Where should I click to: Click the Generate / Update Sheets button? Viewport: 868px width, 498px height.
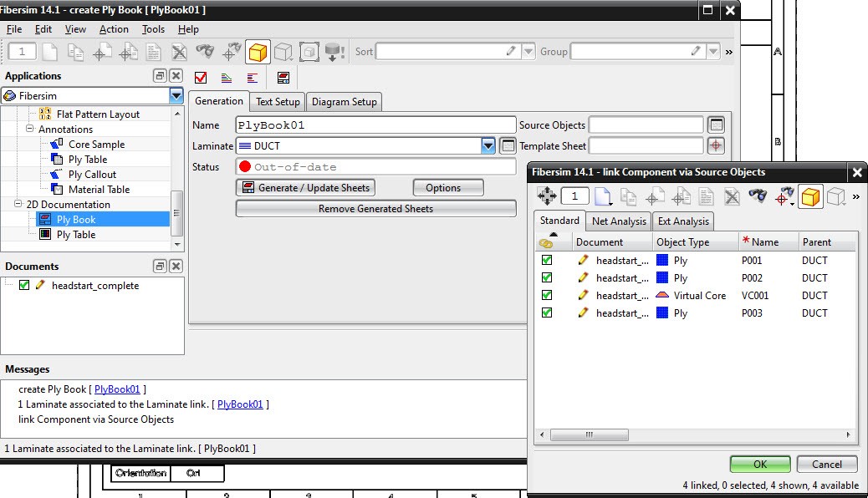(x=305, y=188)
